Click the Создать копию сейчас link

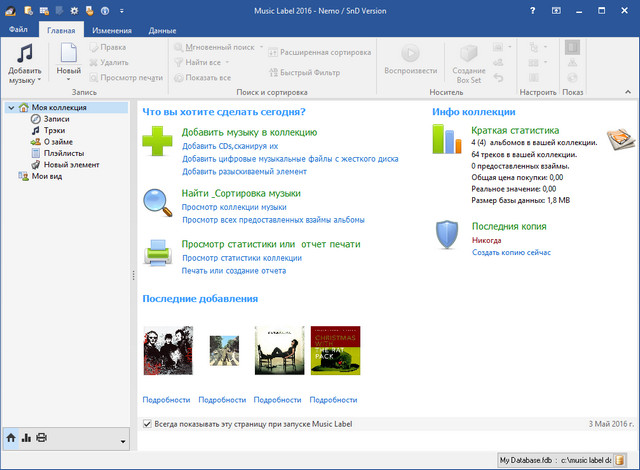click(x=511, y=253)
